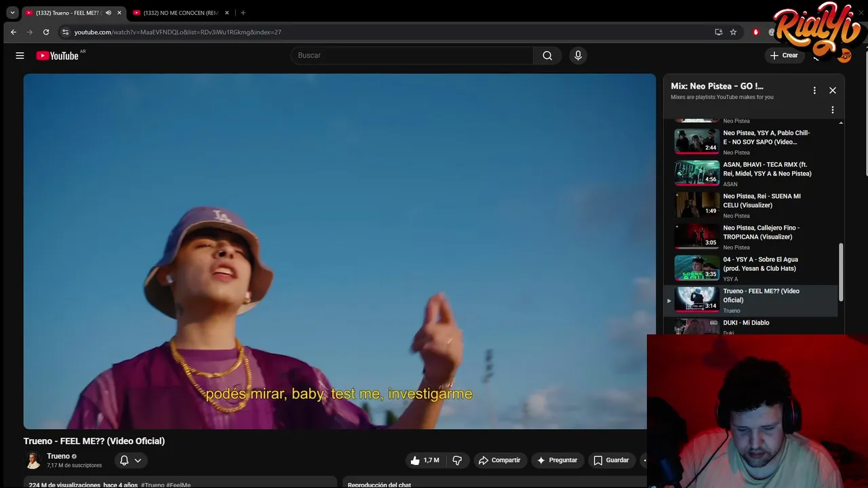
Task: Close the Trueno - FEEL ME?? tab
Action: tap(119, 12)
